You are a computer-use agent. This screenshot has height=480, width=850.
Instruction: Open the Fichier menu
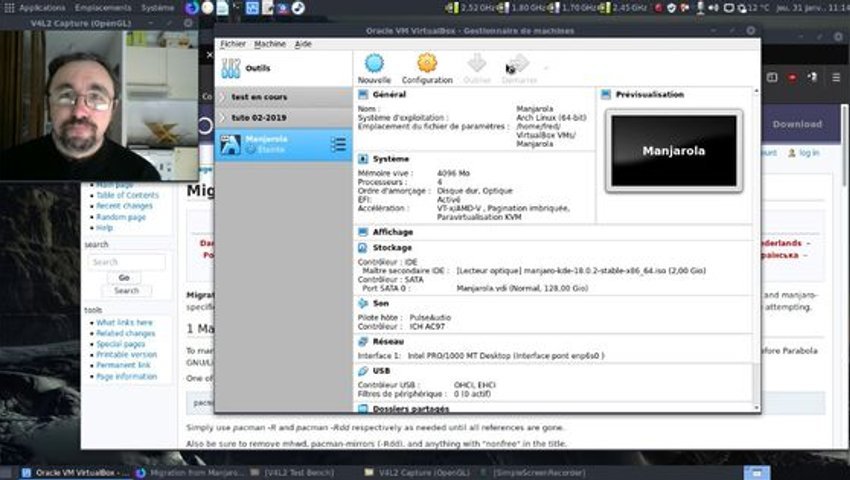233,44
